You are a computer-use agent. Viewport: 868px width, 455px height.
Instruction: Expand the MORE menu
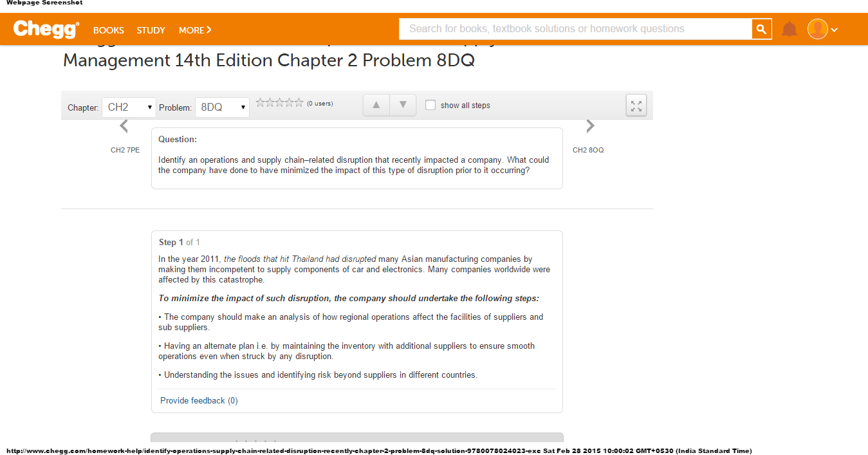pyautogui.click(x=195, y=30)
